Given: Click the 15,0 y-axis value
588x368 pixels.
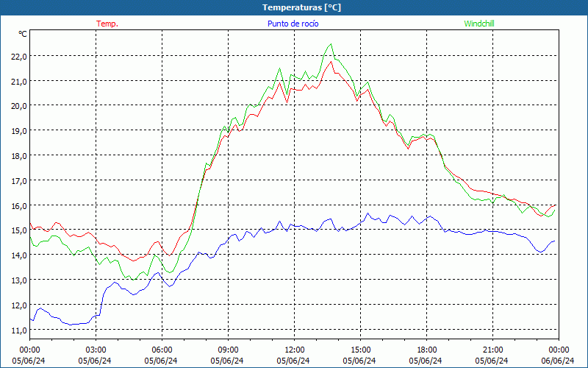Looking at the screenshot, I should (19, 230).
